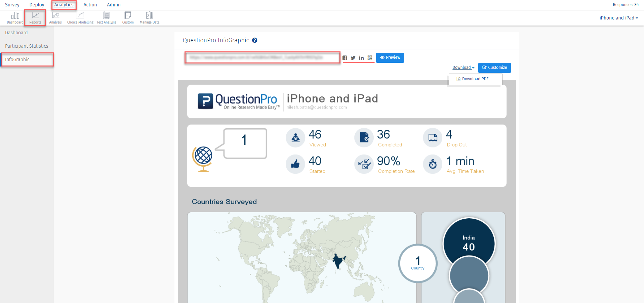Click the Drop Out icon
Viewport: 644px width, 303px height.
[433, 138]
